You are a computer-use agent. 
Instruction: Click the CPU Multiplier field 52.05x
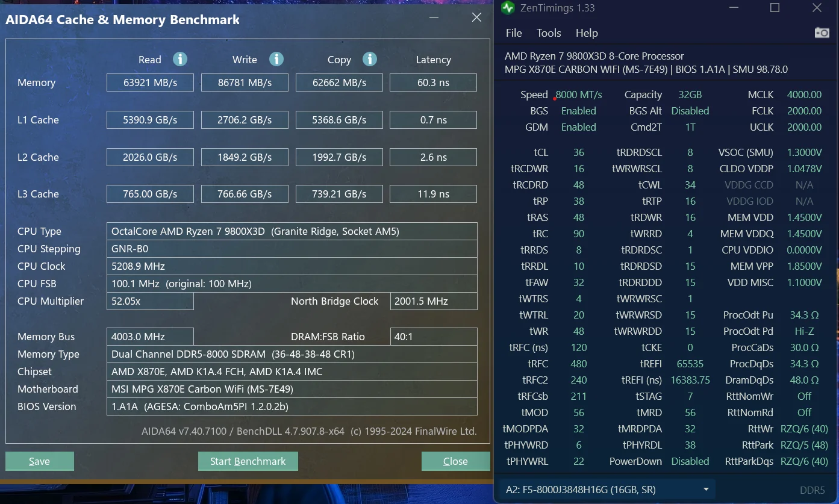[x=150, y=301]
